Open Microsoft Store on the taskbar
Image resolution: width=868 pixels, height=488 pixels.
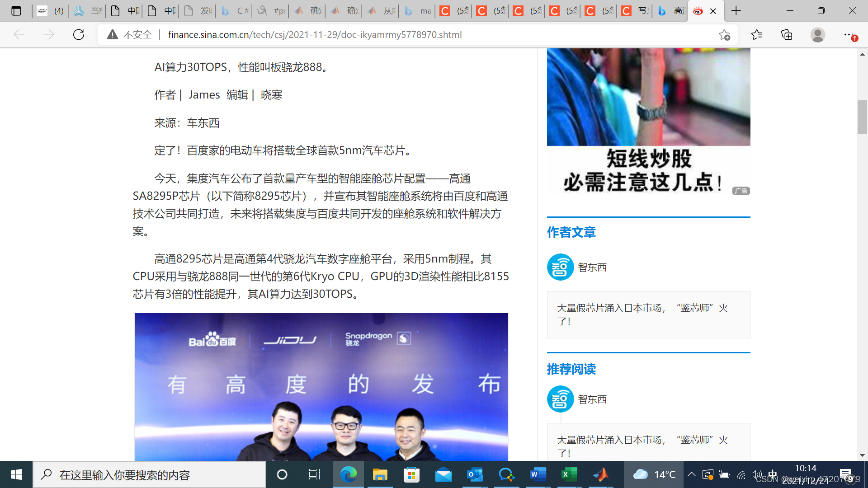point(411,474)
